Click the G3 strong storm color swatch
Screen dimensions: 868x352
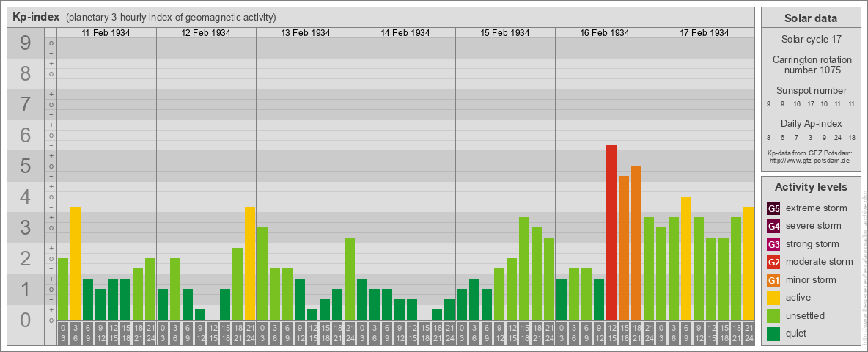click(773, 244)
